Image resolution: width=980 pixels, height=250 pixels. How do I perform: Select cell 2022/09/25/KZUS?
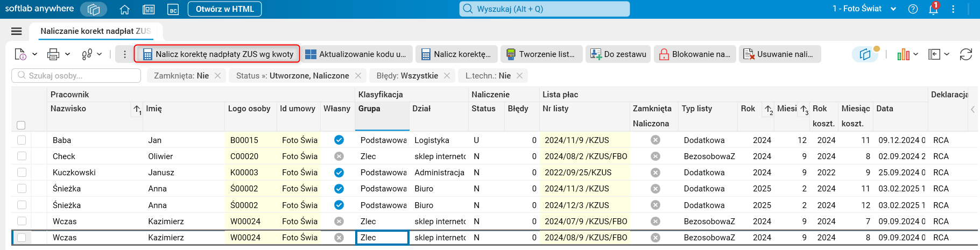click(584, 172)
